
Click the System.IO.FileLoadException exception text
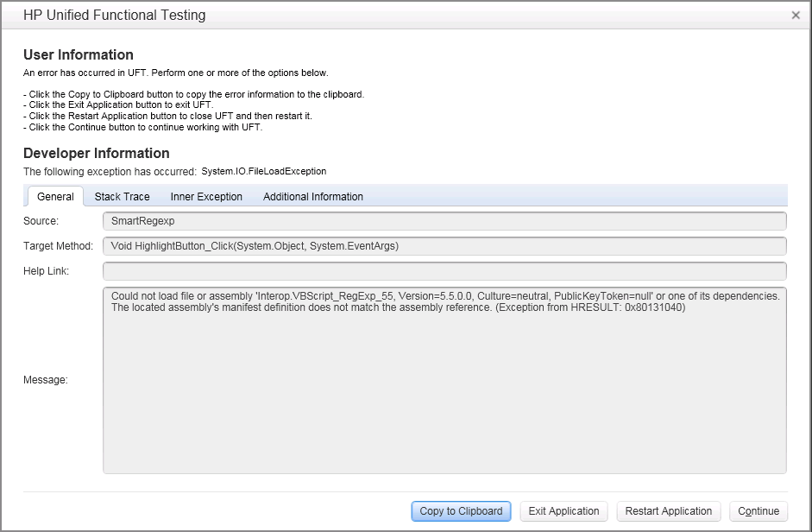point(264,171)
